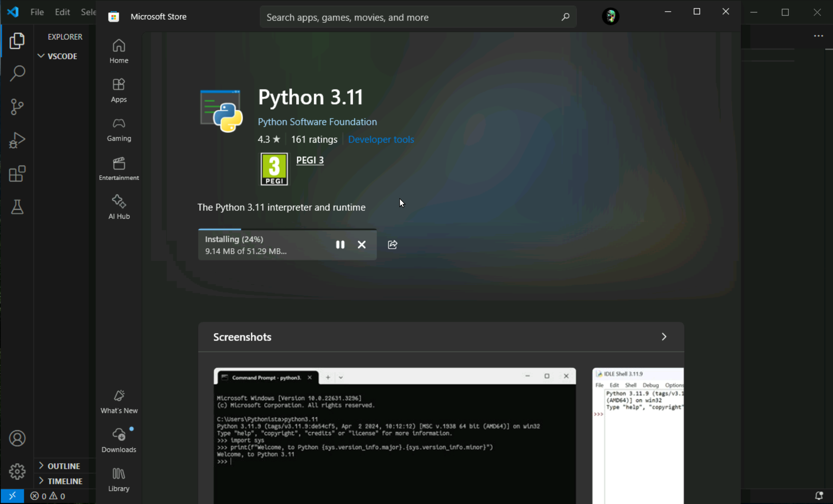The height and width of the screenshot is (504, 833).
Task: Expand the TIMELINE section
Action: 65,481
